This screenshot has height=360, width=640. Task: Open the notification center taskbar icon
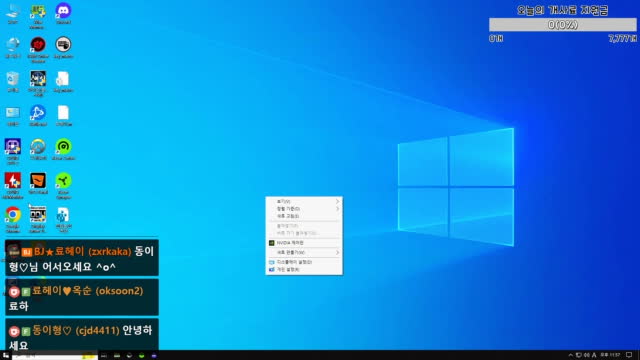629,355
